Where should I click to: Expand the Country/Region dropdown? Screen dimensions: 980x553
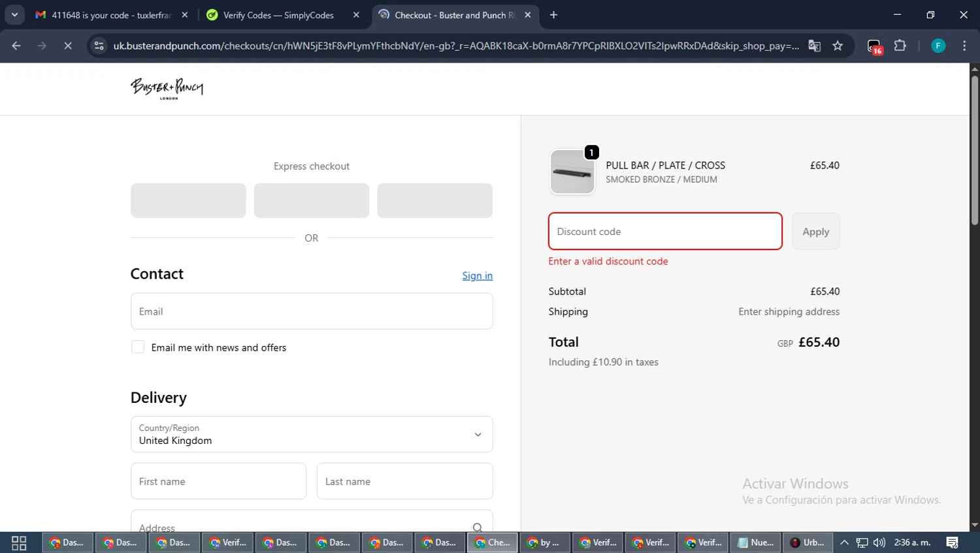pos(312,434)
